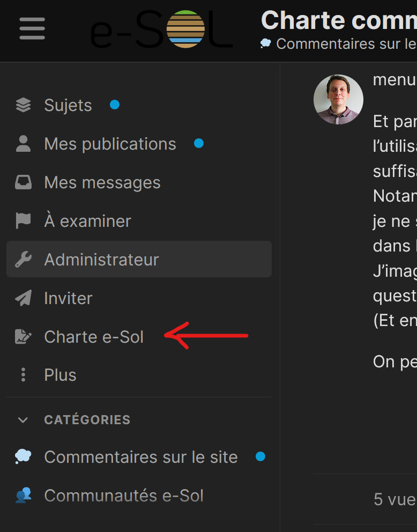Screen dimensions: 417x532
Task: Go to Commentaires sur le site category
Action: point(140,457)
